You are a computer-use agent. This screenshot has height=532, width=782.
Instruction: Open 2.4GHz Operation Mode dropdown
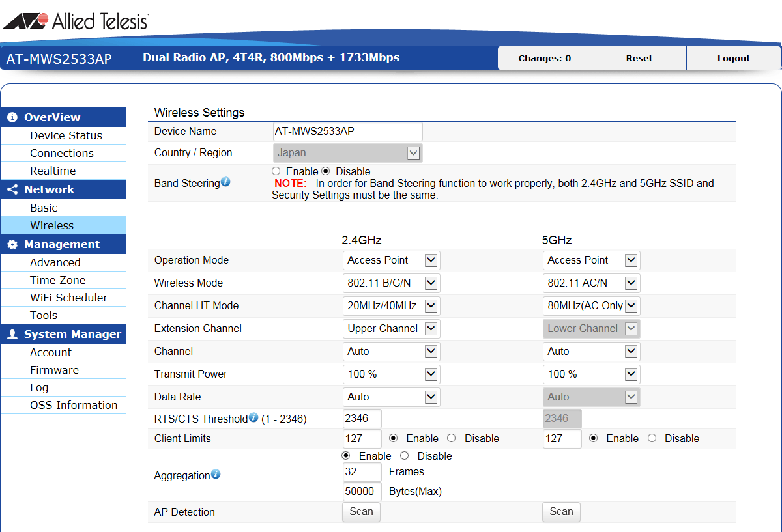click(x=392, y=260)
